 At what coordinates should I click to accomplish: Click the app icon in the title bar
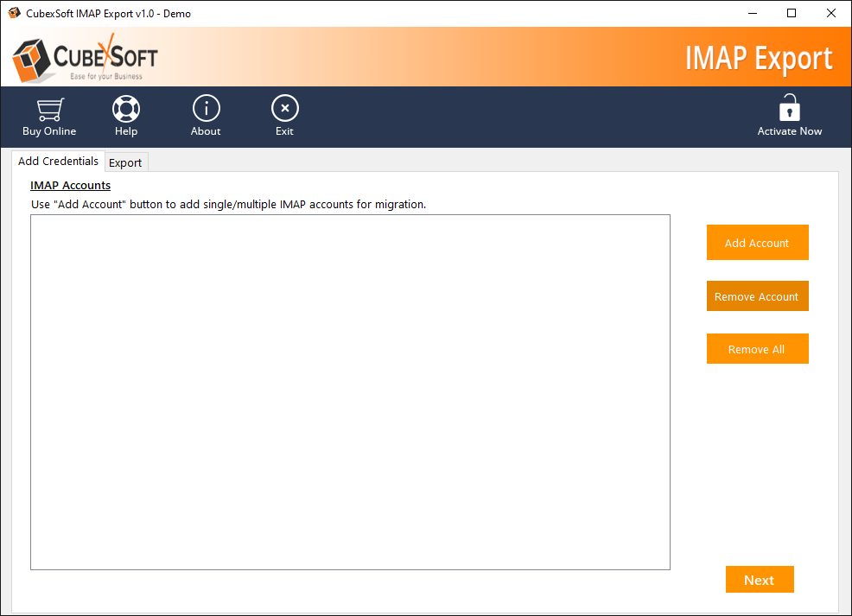[x=14, y=13]
